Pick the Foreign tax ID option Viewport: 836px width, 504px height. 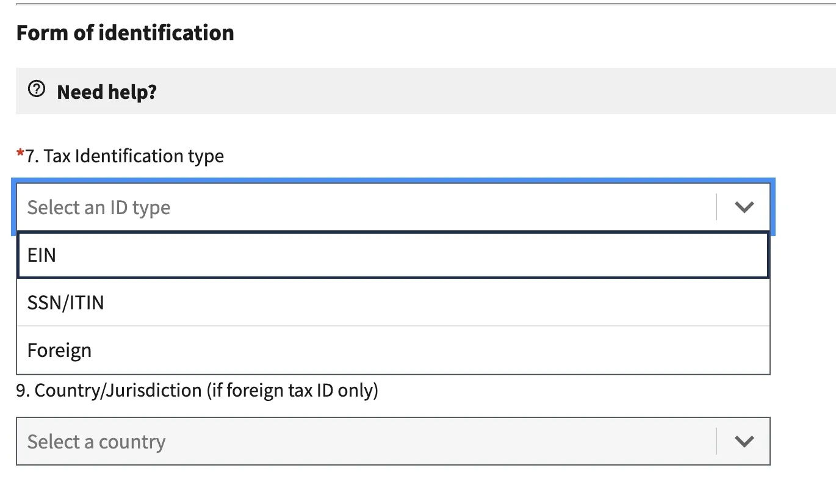[x=393, y=350]
